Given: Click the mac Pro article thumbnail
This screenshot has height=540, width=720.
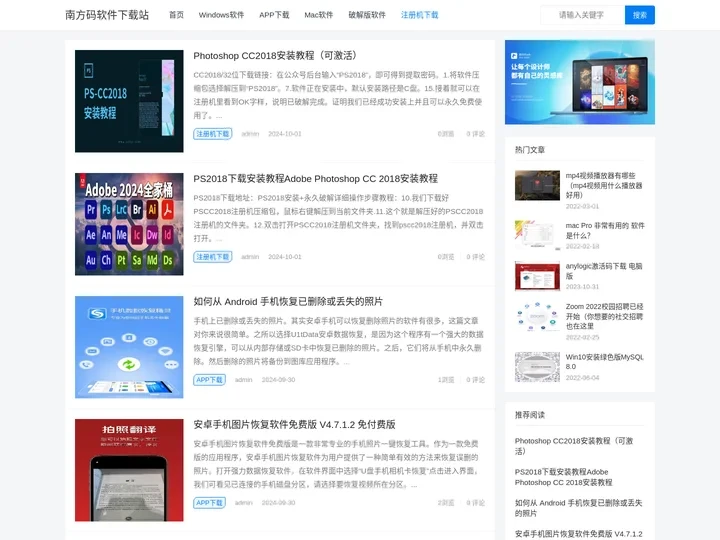Looking at the screenshot, I should [x=537, y=235].
